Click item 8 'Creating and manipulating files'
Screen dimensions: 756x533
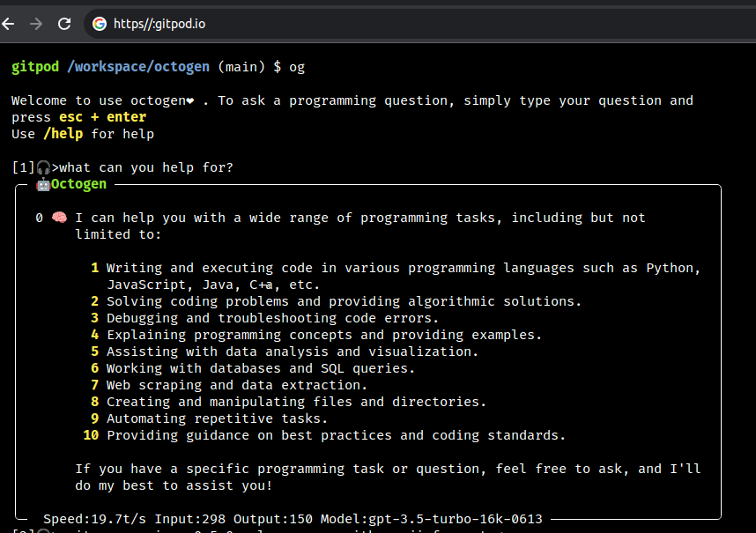(297, 402)
